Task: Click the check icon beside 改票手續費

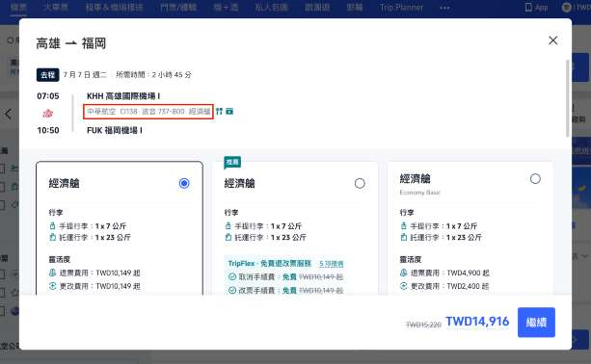Action: [x=232, y=290]
